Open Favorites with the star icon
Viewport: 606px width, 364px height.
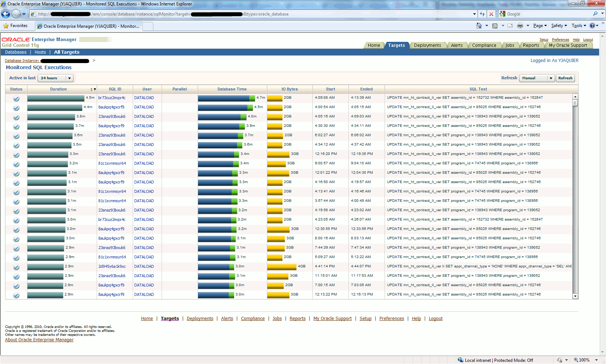[x=6, y=26]
